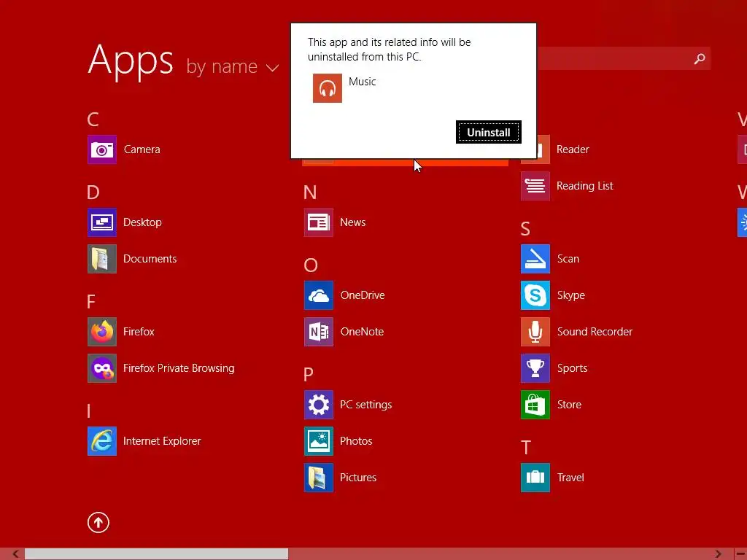747x560 pixels.
Task: Click the Music headphones icon in dialog
Action: point(328,88)
